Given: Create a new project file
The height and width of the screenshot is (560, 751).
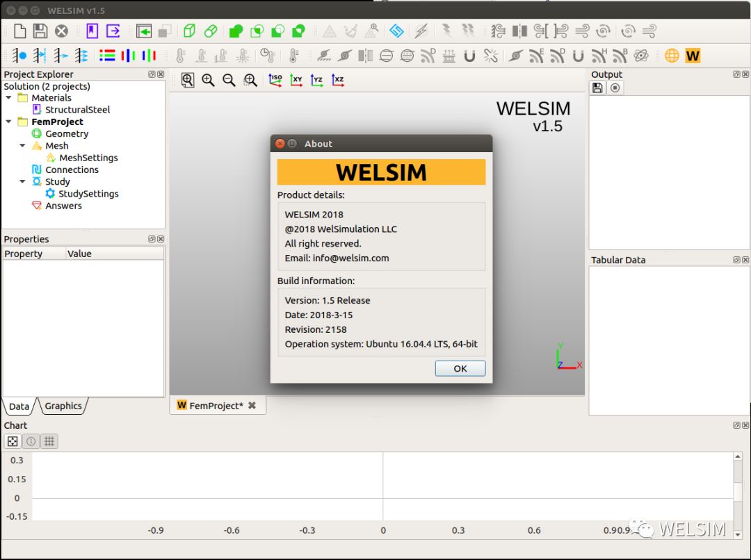Looking at the screenshot, I should (x=19, y=31).
